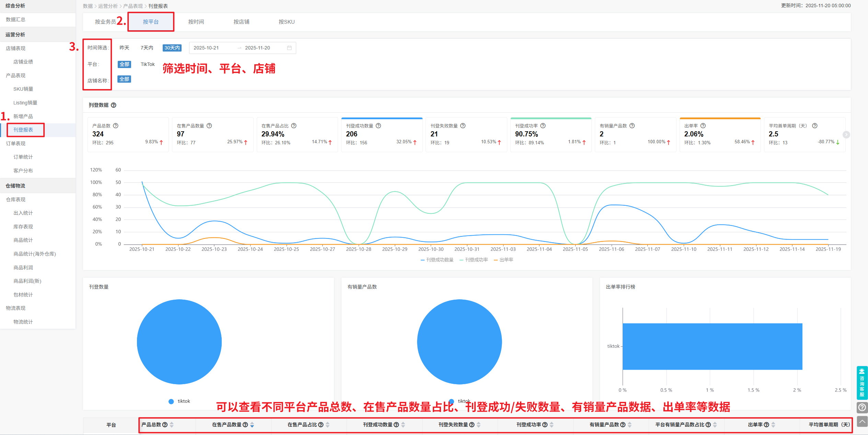Sort table by 产品总数 column arrows
The width and height of the screenshot is (868, 435).
(172, 425)
